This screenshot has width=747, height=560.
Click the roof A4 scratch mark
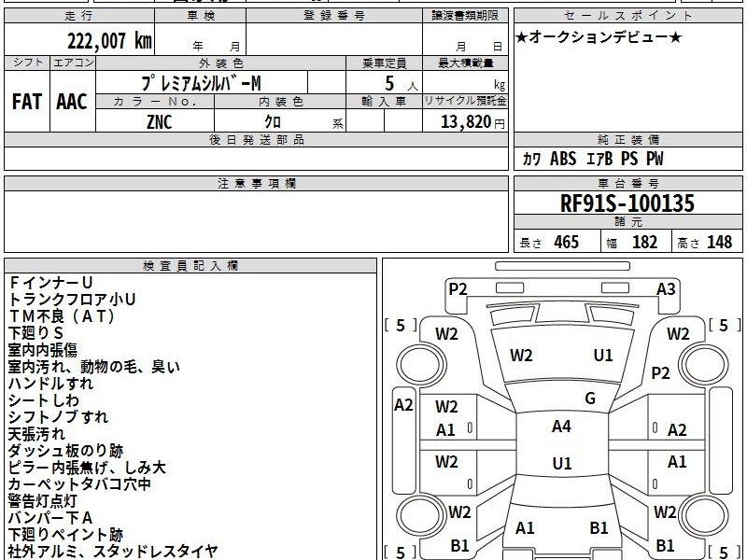pos(562,427)
